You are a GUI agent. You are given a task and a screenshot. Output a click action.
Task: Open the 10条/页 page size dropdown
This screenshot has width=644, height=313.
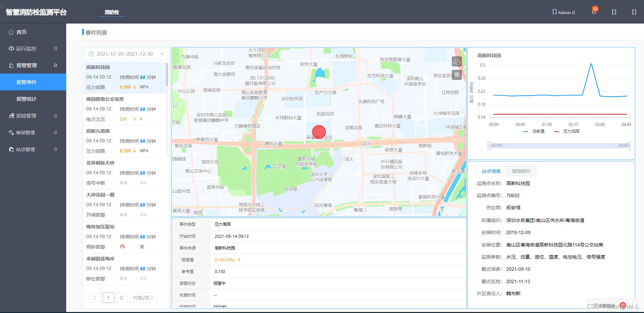click(143, 298)
